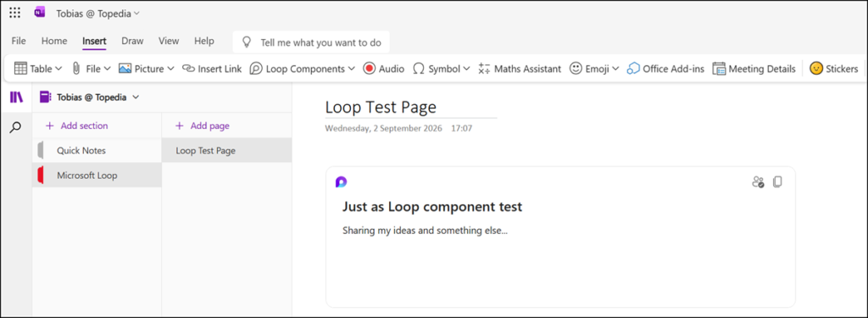Copy the Loop component with copy icon
The height and width of the screenshot is (318, 868).
point(777,181)
